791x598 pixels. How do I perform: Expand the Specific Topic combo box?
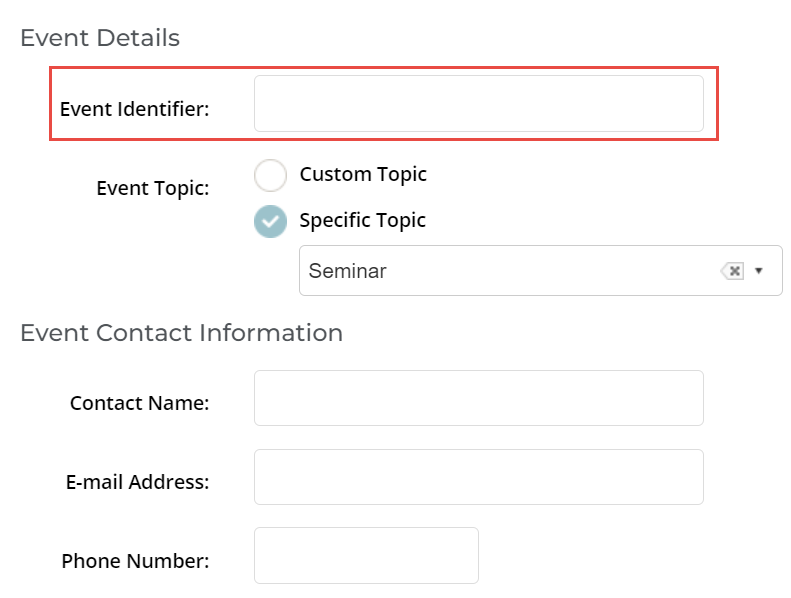tap(541, 270)
